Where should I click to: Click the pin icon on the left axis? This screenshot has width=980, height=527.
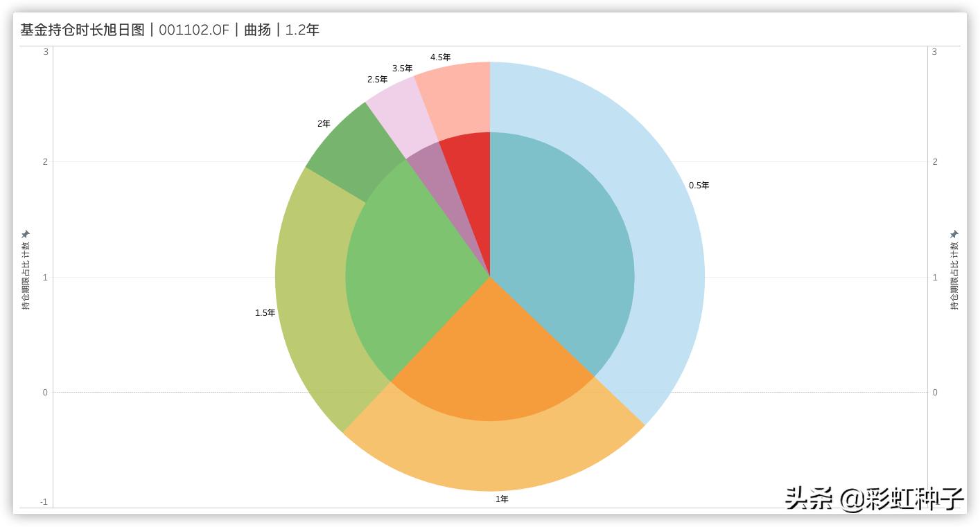pos(27,233)
